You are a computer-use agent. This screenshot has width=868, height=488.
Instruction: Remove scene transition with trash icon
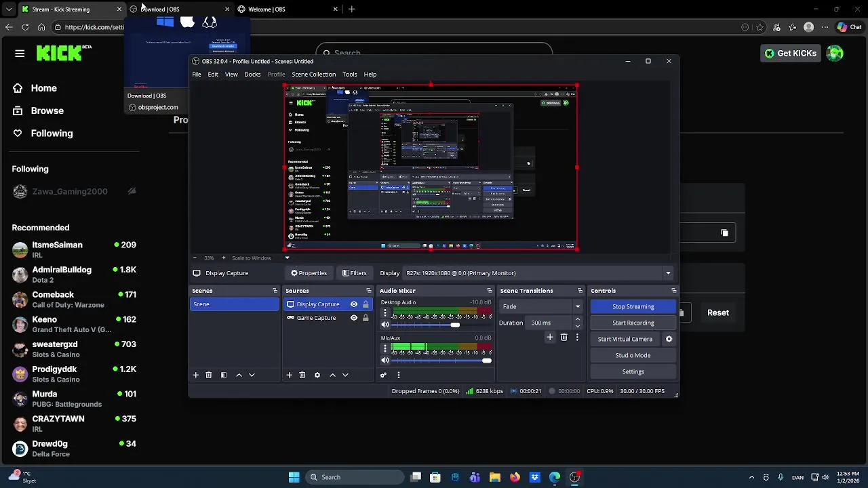tap(564, 337)
